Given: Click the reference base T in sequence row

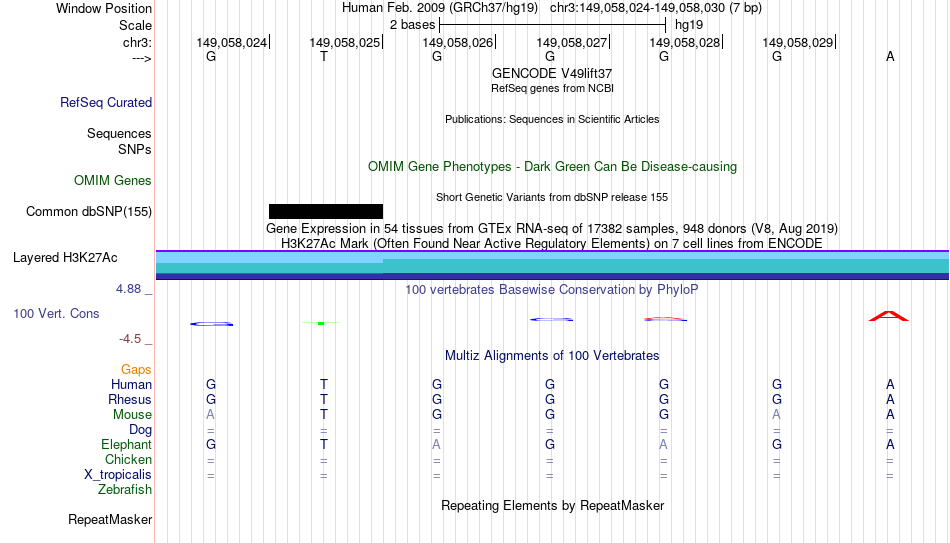Looking at the screenshot, I should point(324,56).
